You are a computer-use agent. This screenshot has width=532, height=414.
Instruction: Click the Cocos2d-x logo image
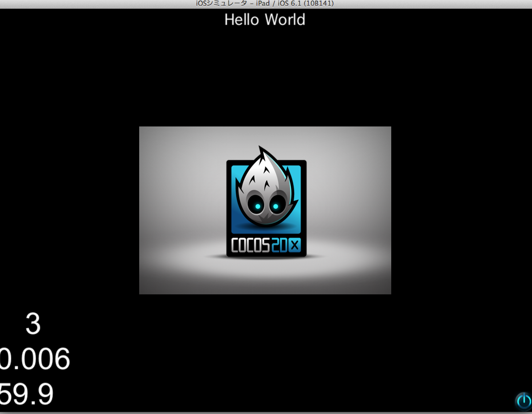pos(265,210)
